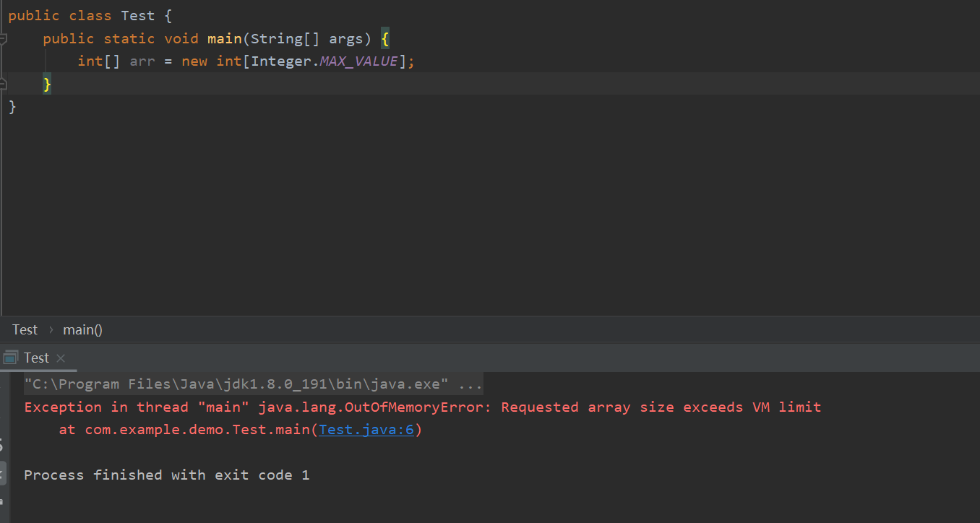Click the highlighted opening brace after args
980x523 pixels.
[x=385, y=38]
